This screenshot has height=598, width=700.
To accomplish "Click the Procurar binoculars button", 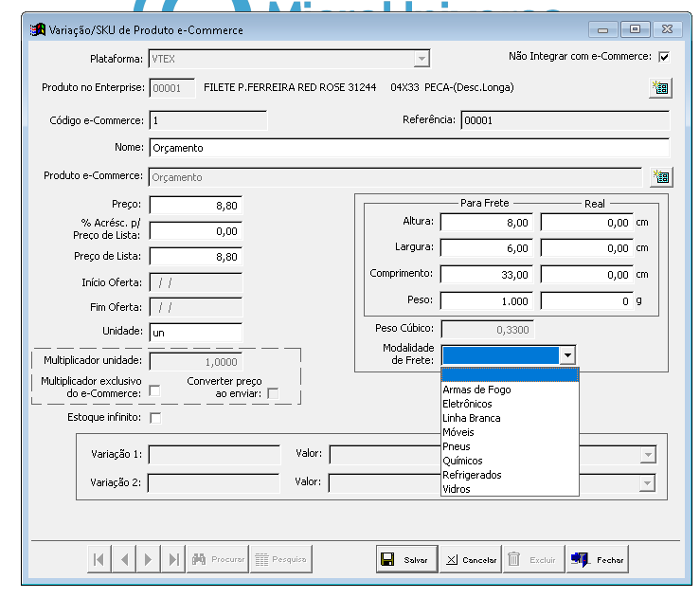I will pyautogui.click(x=218, y=559).
